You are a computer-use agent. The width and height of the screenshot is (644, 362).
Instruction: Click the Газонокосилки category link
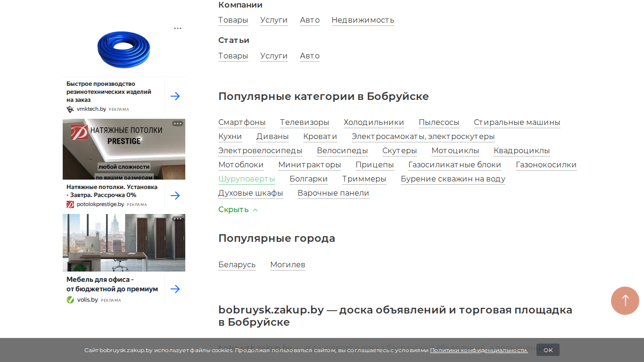[x=546, y=165]
